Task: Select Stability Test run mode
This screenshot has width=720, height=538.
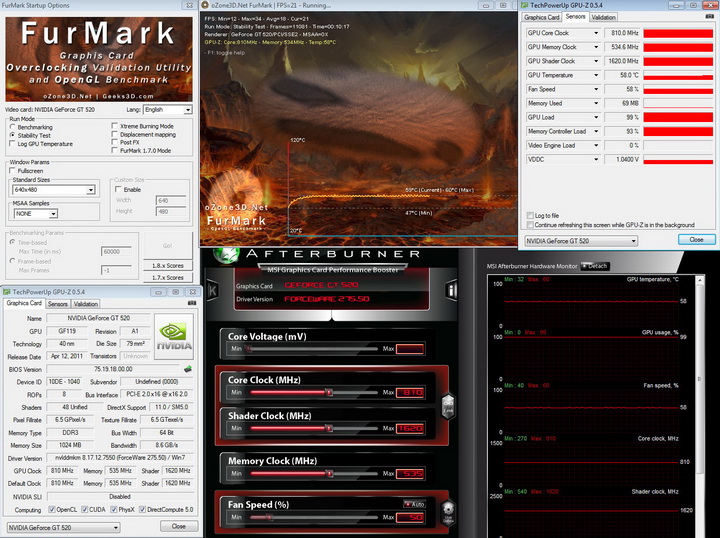Action: (x=12, y=135)
